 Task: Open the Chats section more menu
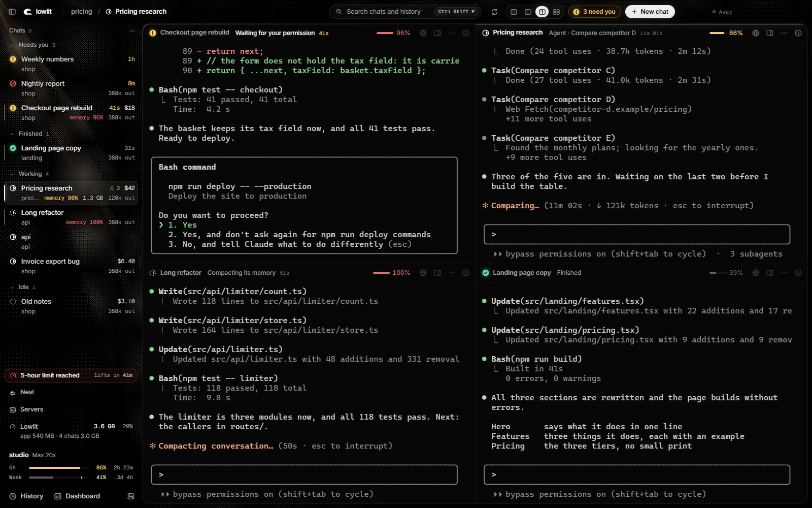132,30
